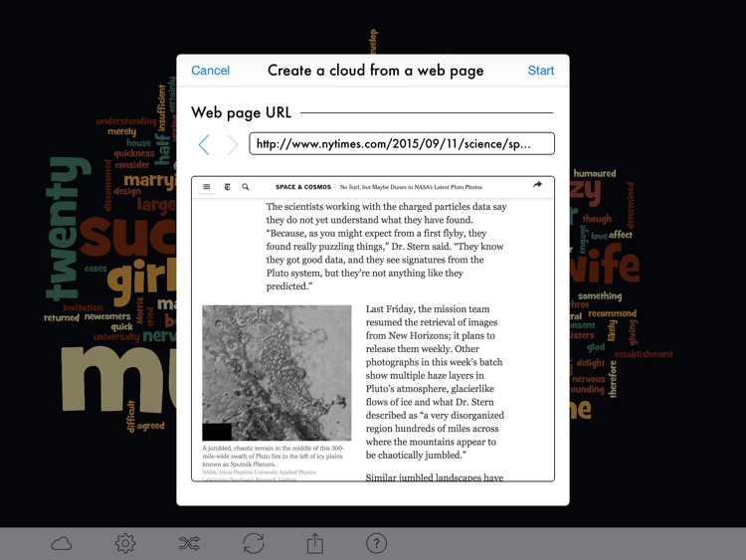
Task: Tap Cancel in the web page dialog
Action: click(x=210, y=71)
